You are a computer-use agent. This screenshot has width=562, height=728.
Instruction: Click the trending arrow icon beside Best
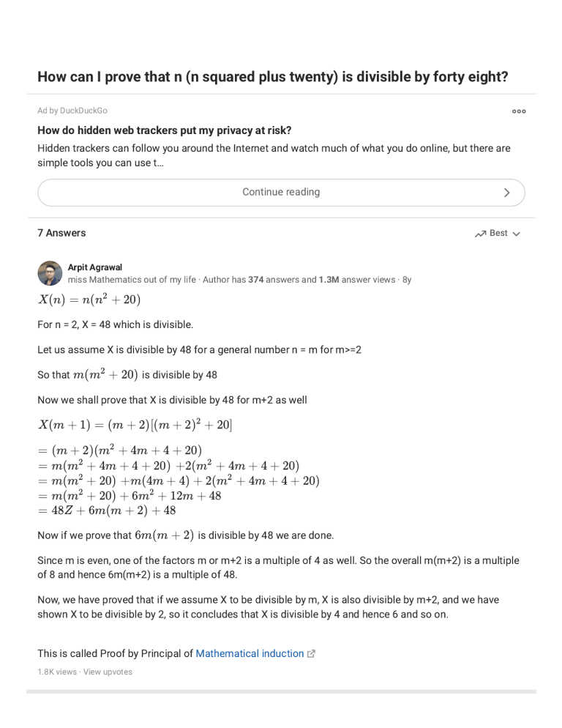480,233
